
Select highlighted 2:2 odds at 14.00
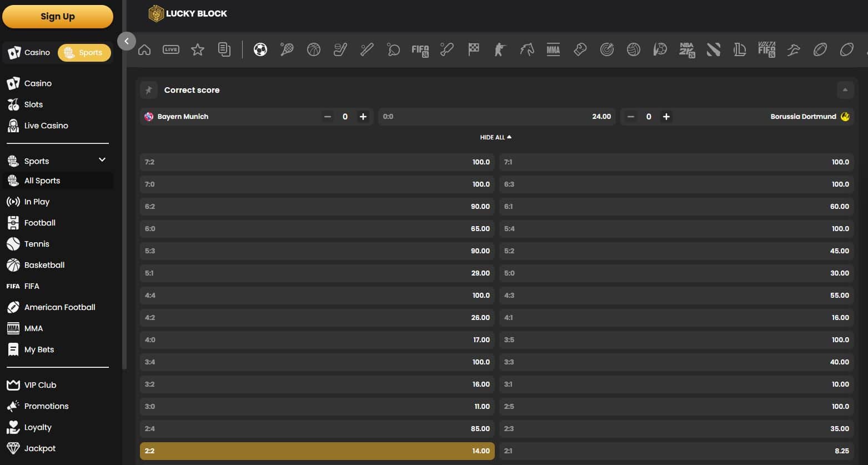[317, 451]
